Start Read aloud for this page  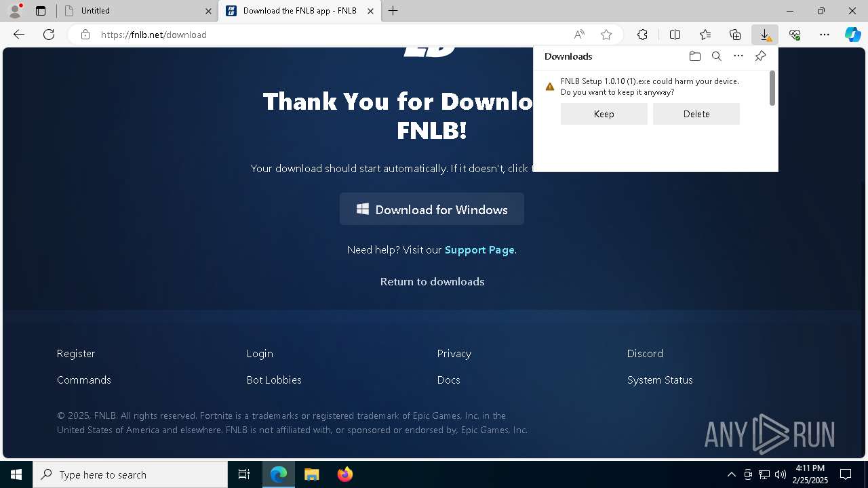coord(579,35)
